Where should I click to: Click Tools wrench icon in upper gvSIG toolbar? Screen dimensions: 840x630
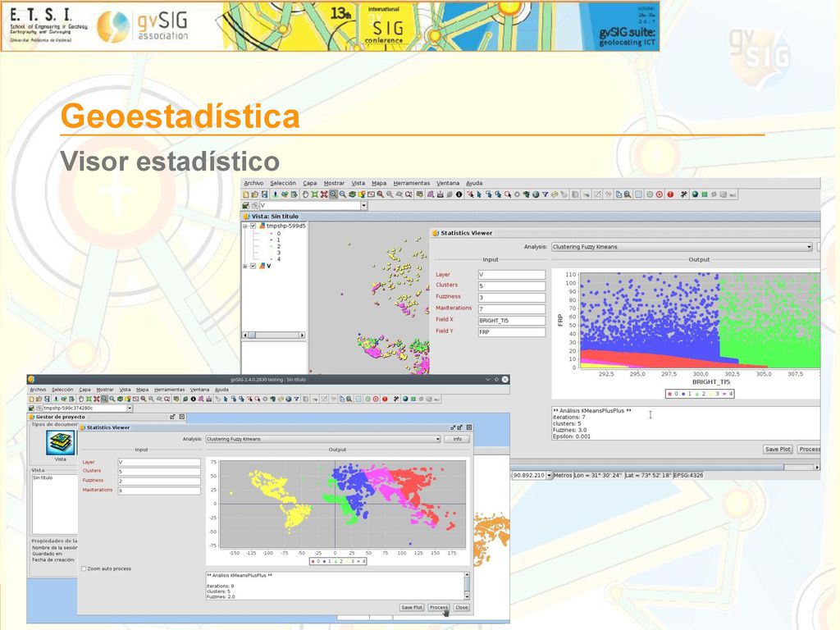coord(684,194)
